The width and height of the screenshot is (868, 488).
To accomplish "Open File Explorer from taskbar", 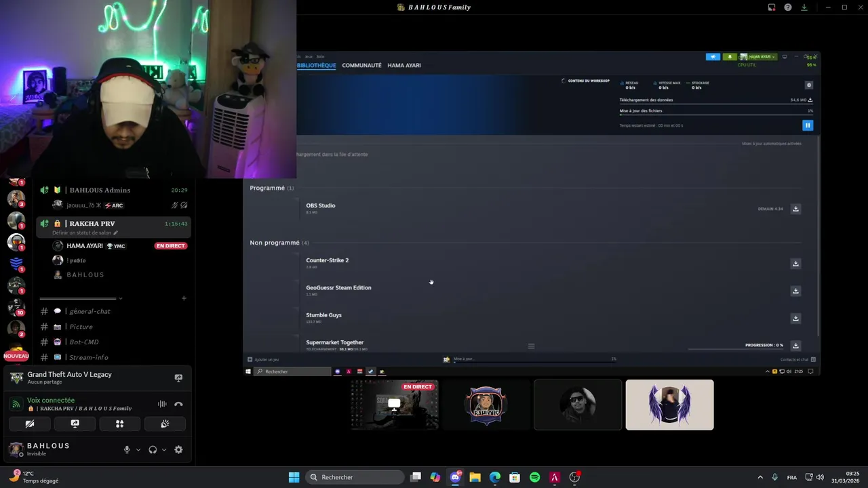I will tap(475, 477).
